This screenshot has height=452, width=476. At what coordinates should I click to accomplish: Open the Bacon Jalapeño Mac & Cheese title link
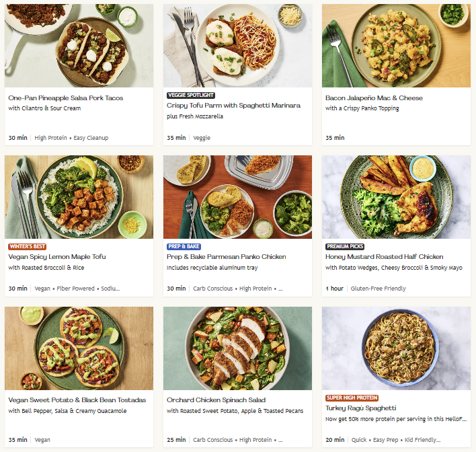[374, 98]
